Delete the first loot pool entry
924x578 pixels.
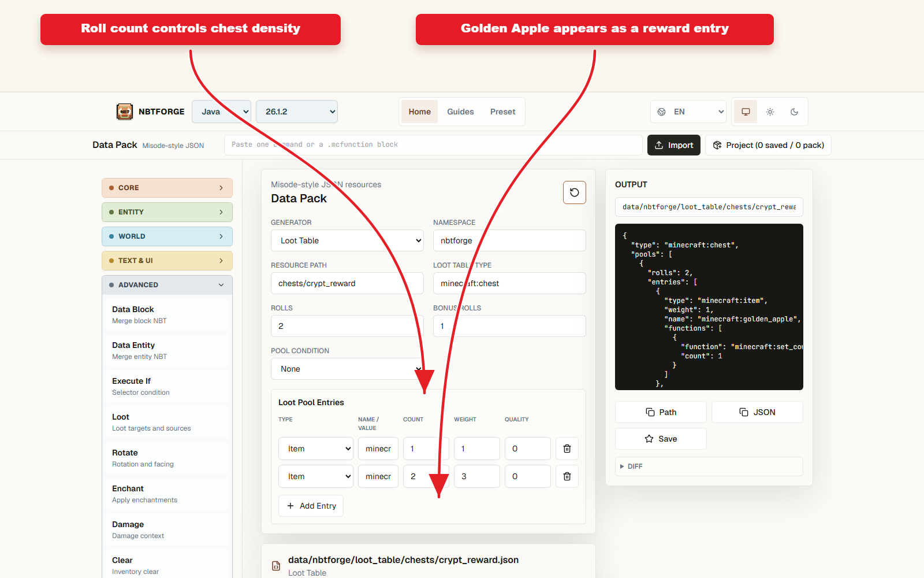coord(567,449)
